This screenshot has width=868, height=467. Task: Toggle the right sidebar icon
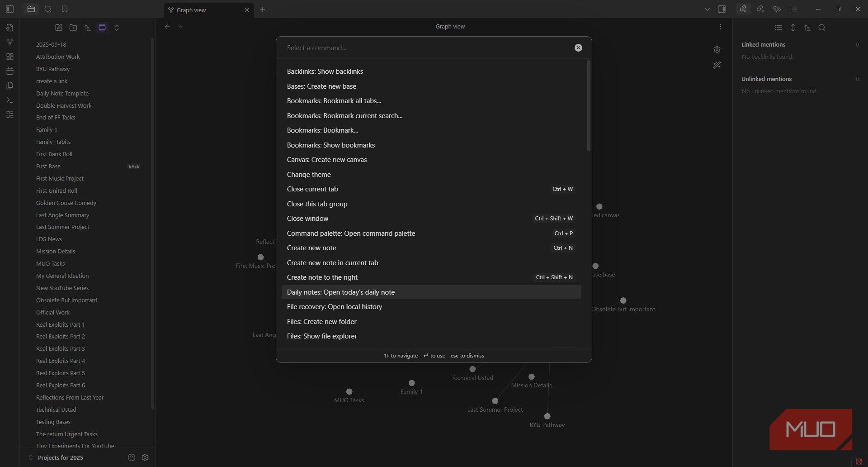722,9
